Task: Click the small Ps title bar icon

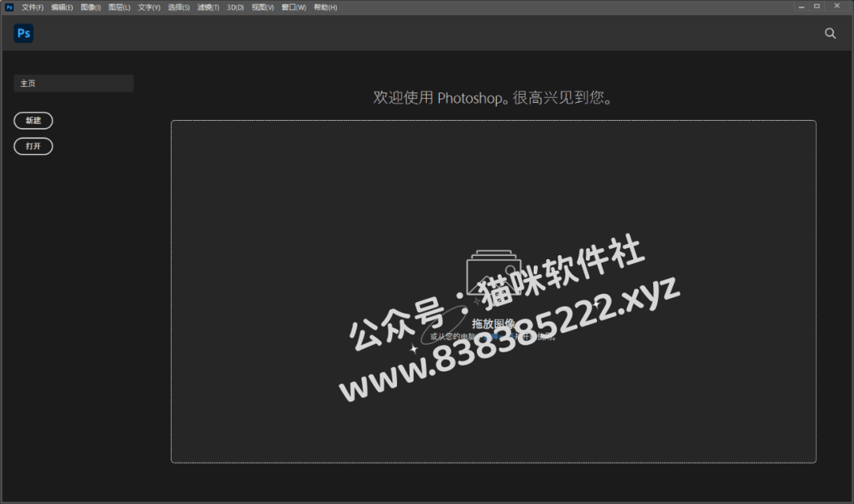Action: [x=9, y=7]
